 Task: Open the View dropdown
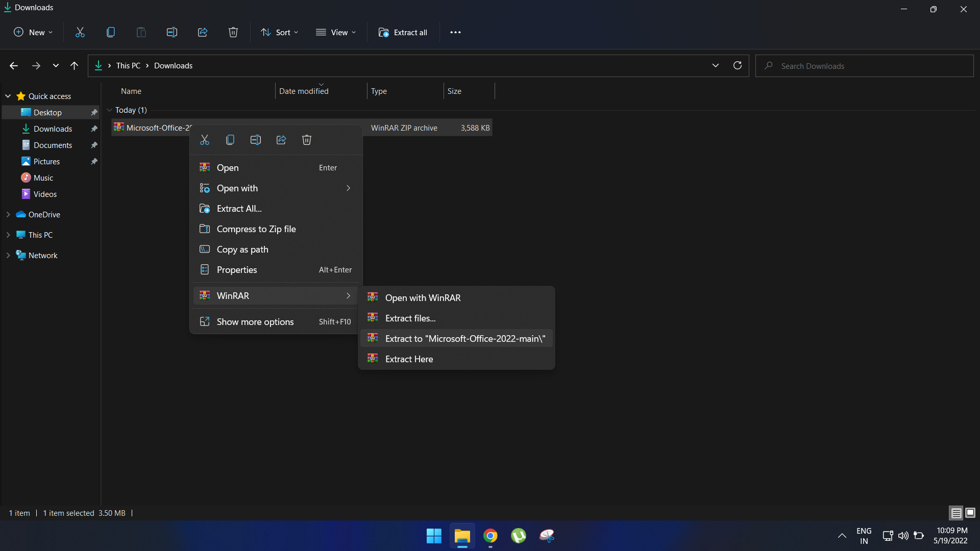(x=336, y=32)
